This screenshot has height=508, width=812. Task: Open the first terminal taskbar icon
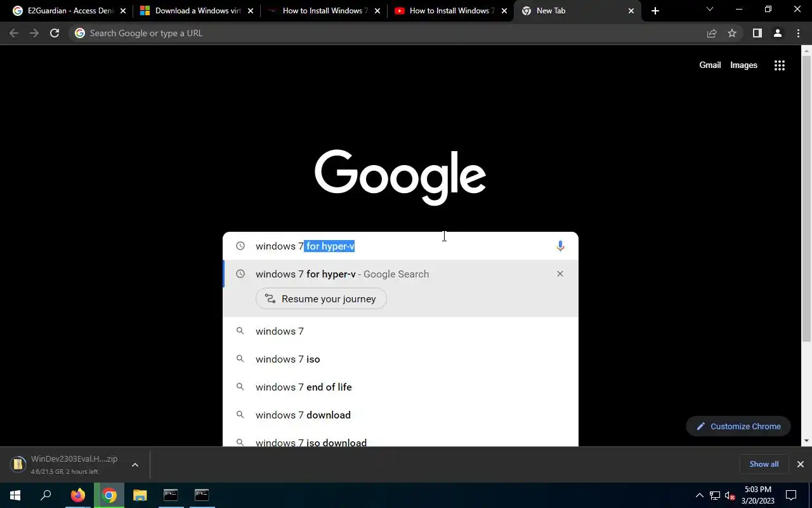171,495
